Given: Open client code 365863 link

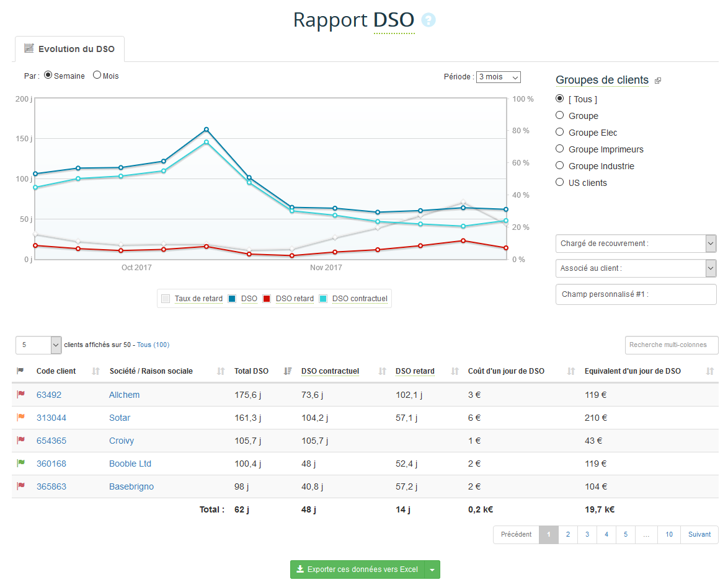Looking at the screenshot, I should pos(51,486).
